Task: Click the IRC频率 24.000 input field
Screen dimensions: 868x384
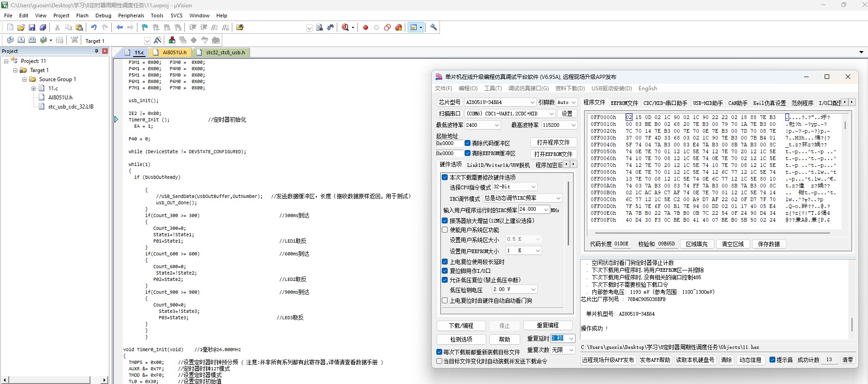Action: point(534,209)
